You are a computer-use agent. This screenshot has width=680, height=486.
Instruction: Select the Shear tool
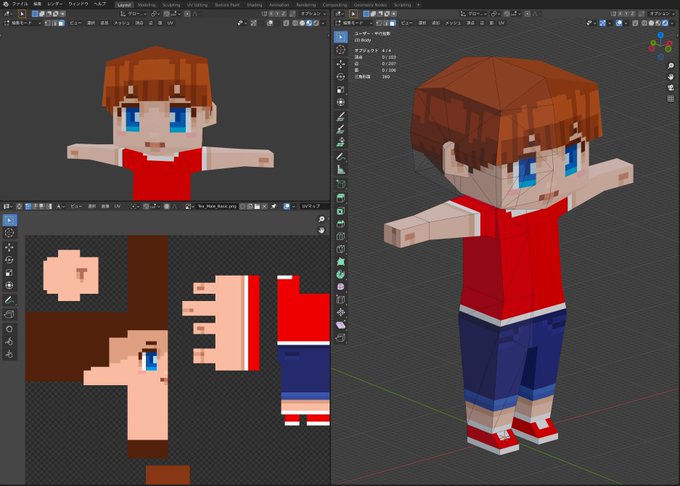(341, 325)
